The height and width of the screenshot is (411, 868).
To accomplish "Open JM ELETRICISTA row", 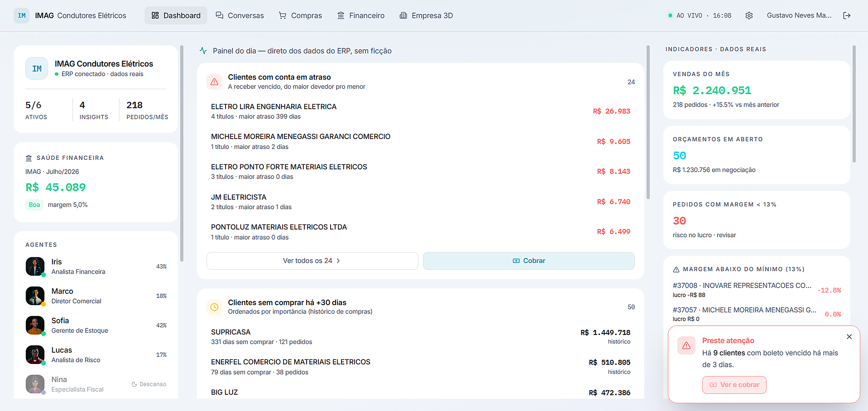I will (420, 202).
